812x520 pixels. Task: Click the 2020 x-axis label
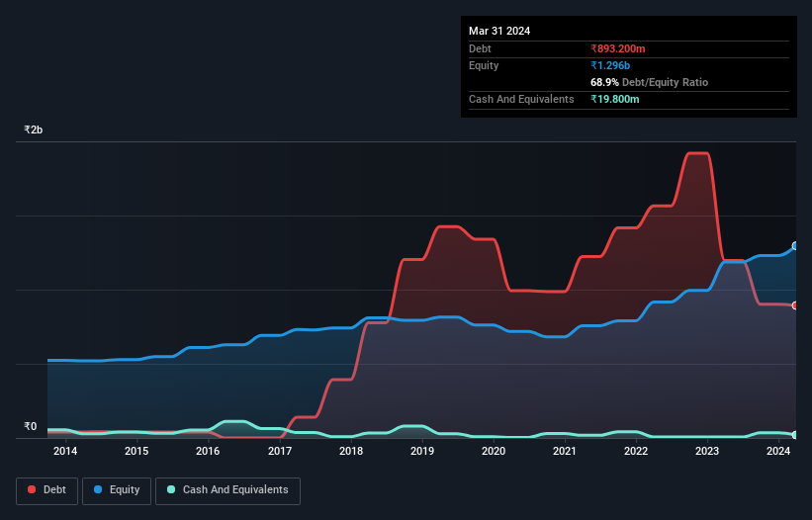pyautogui.click(x=494, y=451)
